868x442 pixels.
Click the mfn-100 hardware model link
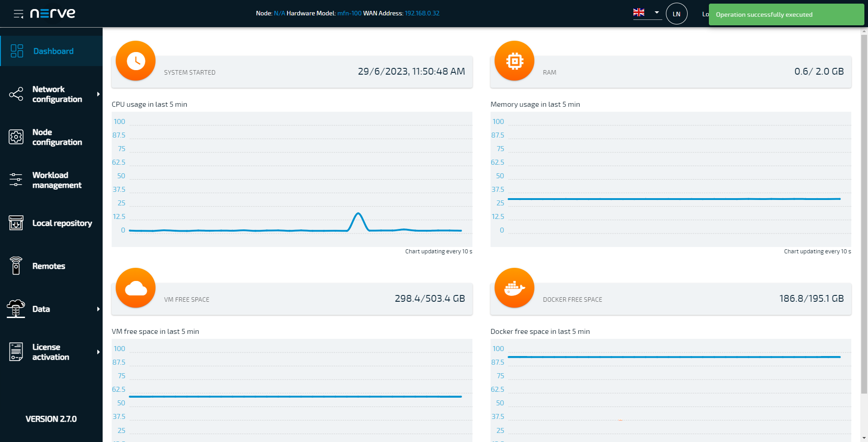(349, 13)
